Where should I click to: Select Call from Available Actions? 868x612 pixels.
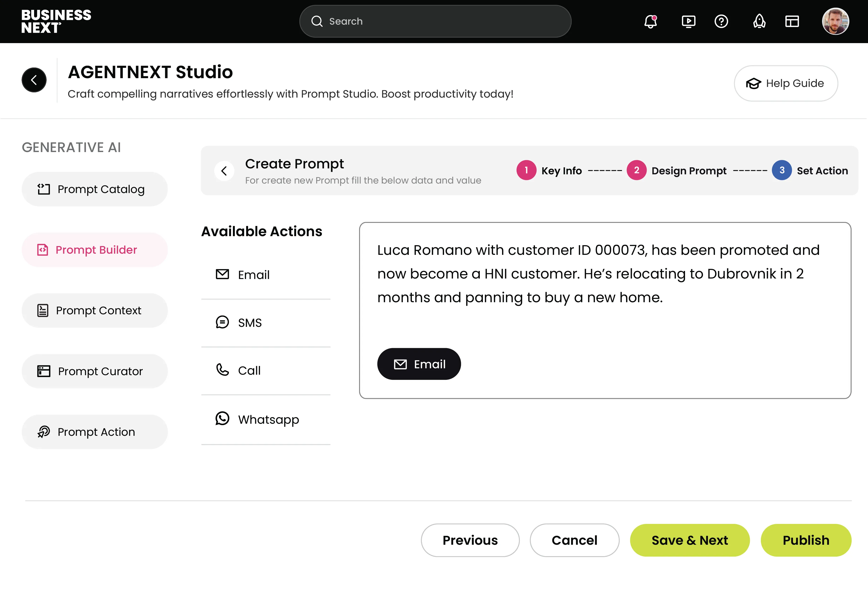(x=266, y=371)
